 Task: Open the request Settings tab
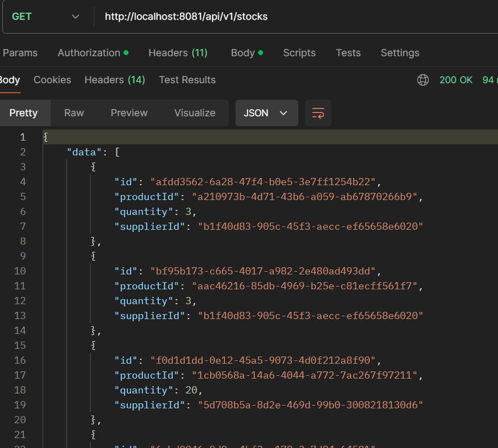[x=400, y=53]
